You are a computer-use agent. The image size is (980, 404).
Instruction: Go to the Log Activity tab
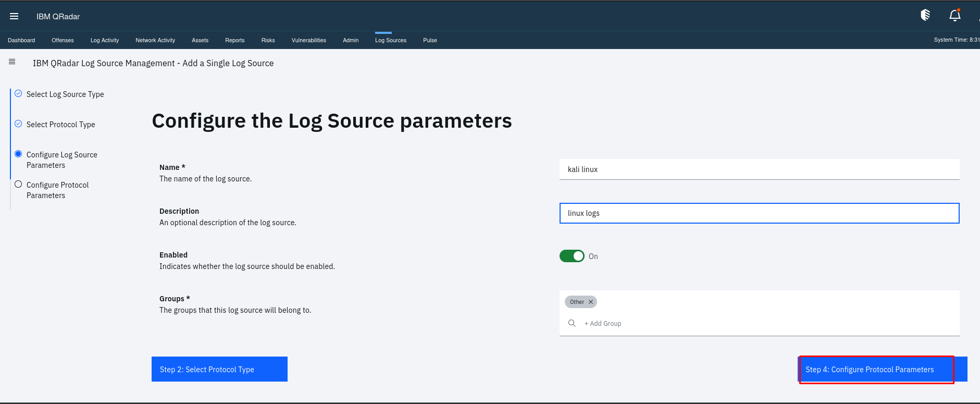pos(105,40)
